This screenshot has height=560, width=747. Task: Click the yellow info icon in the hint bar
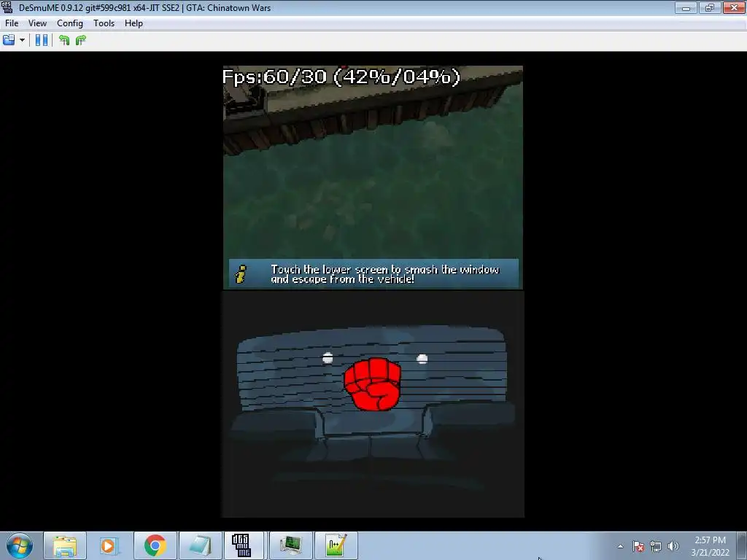click(241, 274)
